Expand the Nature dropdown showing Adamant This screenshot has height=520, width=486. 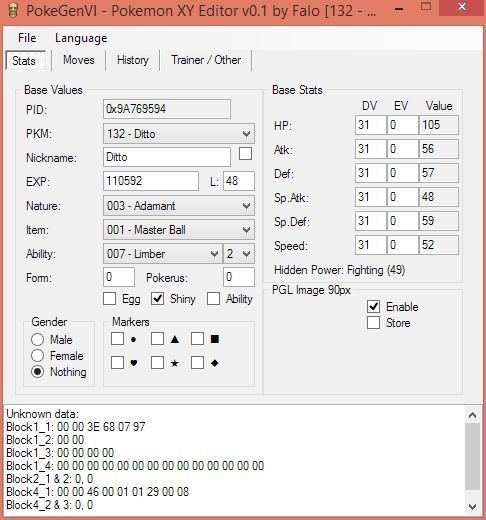pos(179,206)
